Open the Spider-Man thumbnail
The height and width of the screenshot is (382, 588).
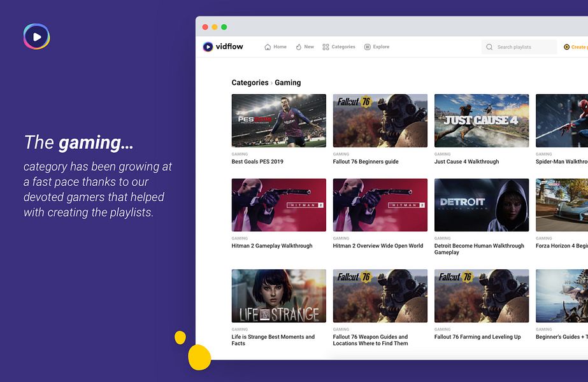562,121
